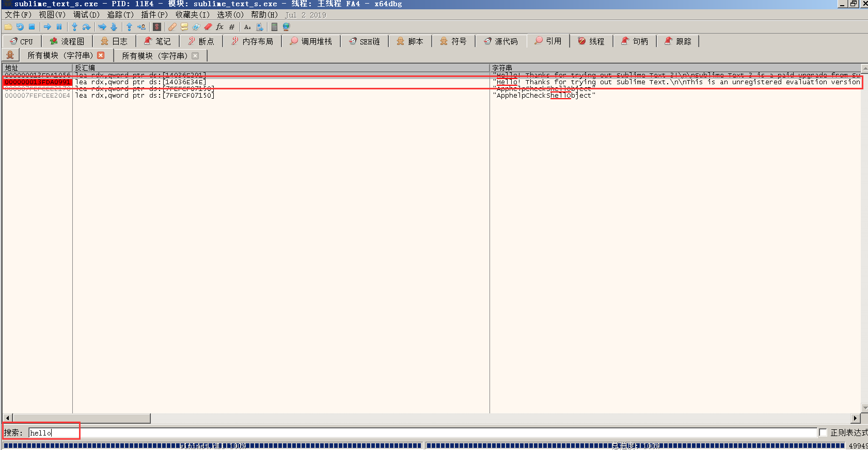Find intermodular calls icon
The image size is (868, 450).
pyautogui.click(x=260, y=27)
